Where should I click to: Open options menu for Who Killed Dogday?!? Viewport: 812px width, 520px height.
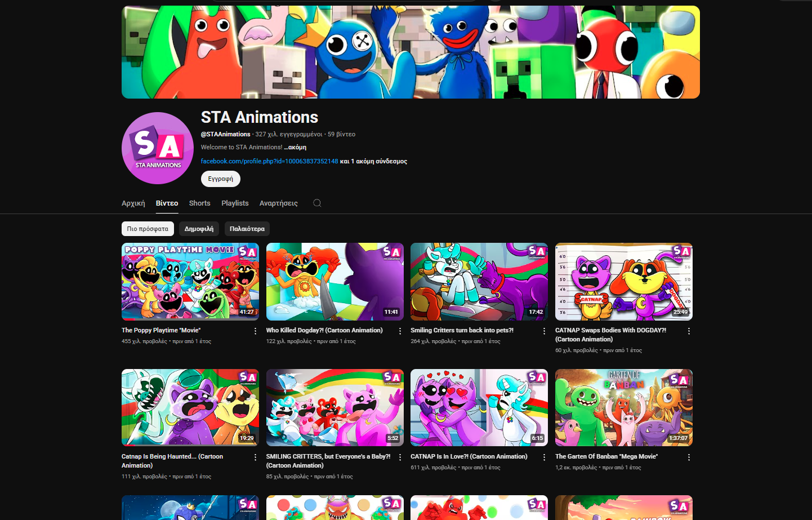point(400,331)
